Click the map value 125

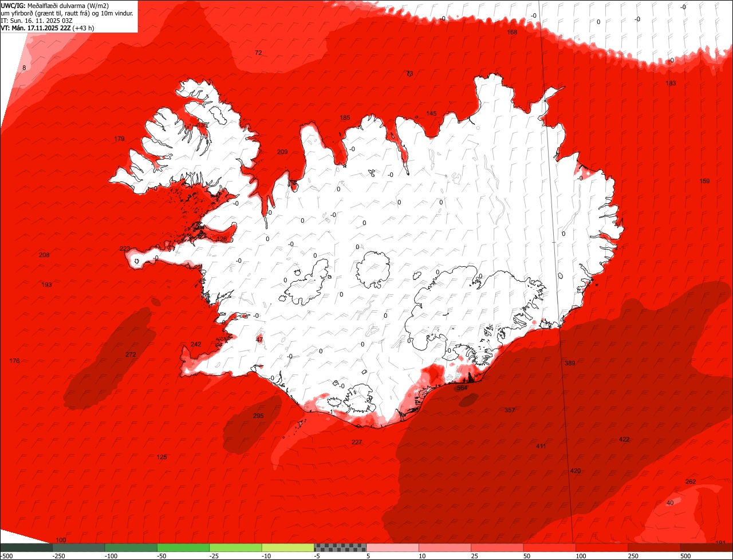(x=162, y=458)
